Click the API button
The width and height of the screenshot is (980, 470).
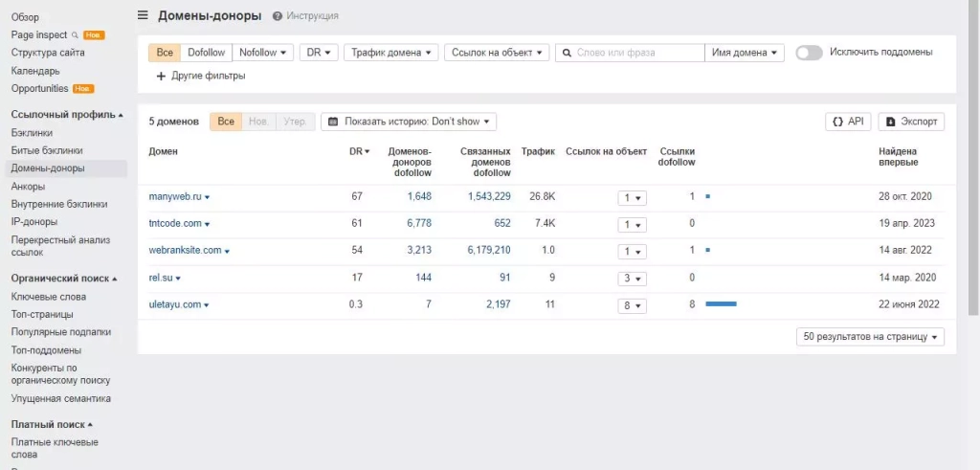coord(849,122)
